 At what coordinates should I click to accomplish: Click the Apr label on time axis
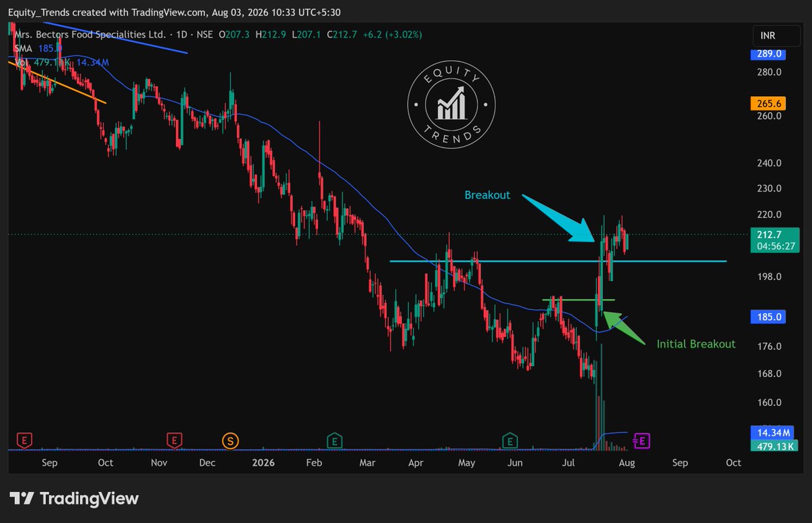point(416,463)
